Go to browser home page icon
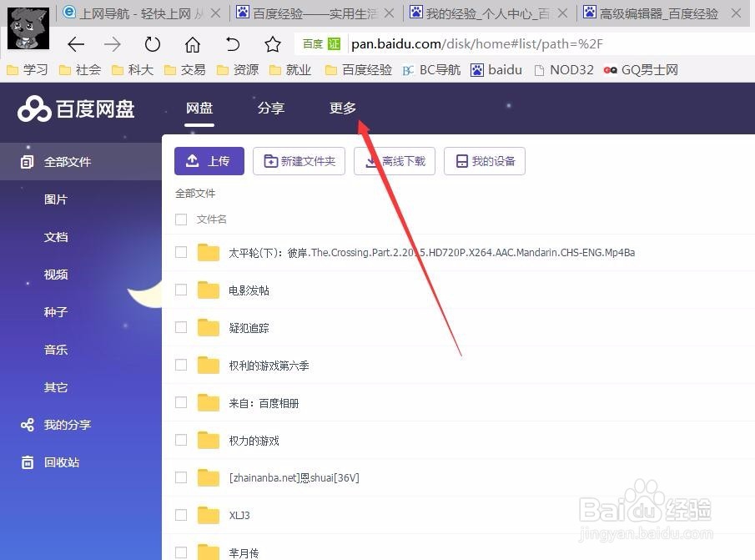 click(x=193, y=44)
